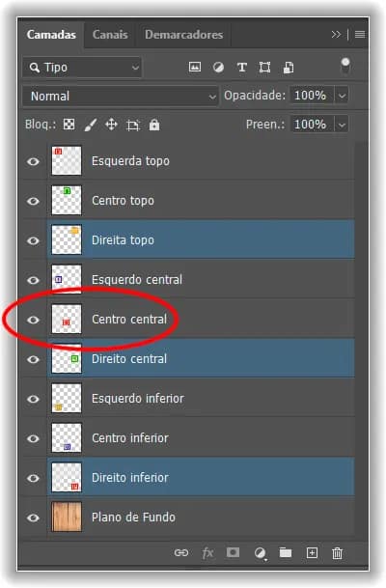Screen dimensions: 386x588
Task: Create a new layer with plus icon
Action: point(312,552)
